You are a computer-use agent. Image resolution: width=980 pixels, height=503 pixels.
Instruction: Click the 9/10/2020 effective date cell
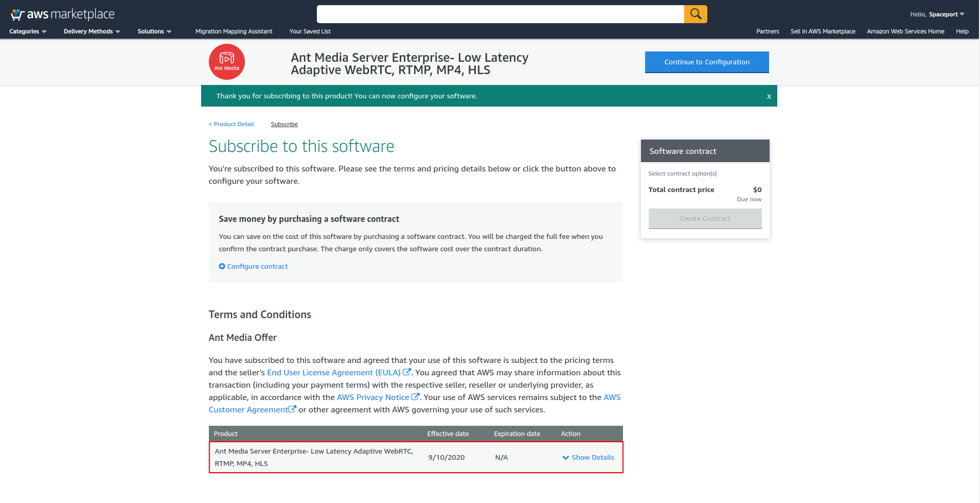point(447,458)
